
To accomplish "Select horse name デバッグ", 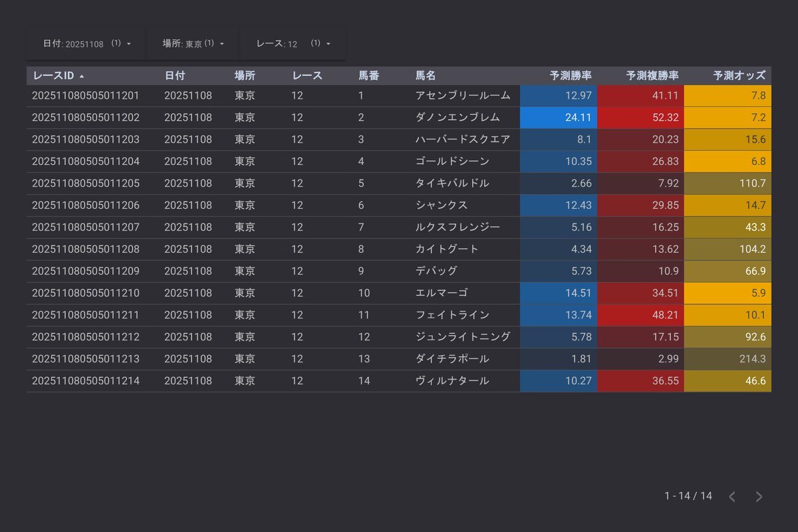I will point(436,271).
